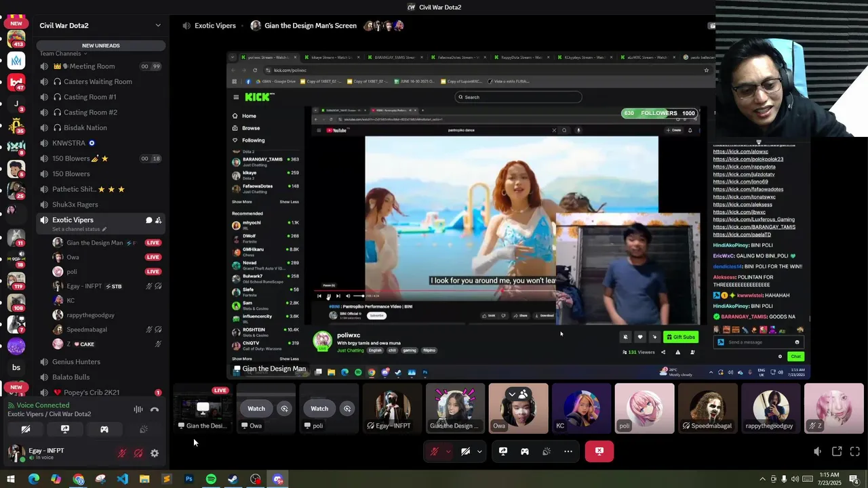
Task: Click share screen icon in Voice Connected panel
Action: pyautogui.click(x=65, y=429)
